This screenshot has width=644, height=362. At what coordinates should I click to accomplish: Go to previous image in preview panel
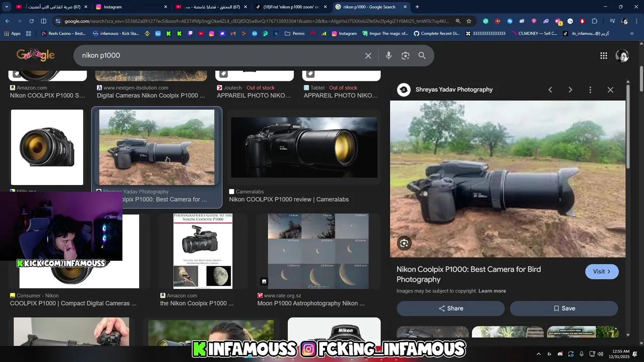click(x=550, y=89)
